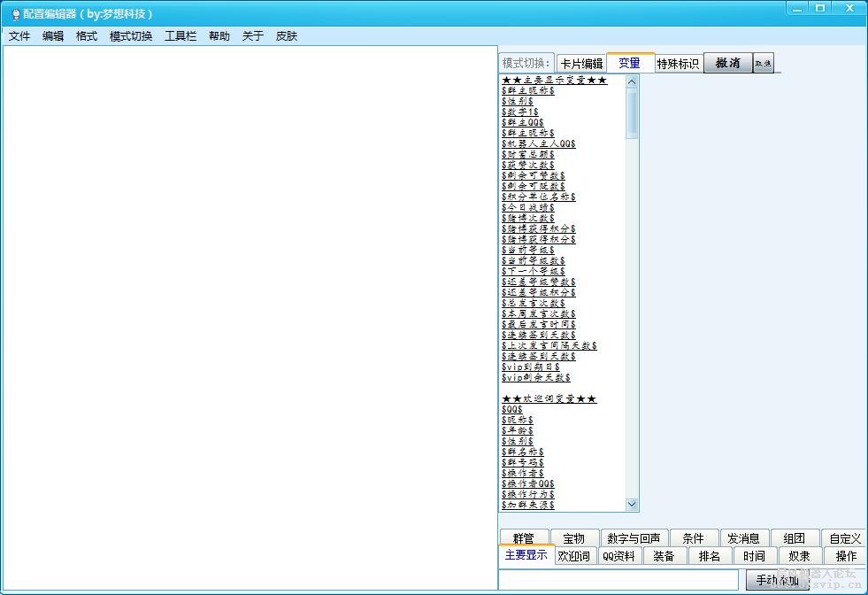
Task: Open the QQ资料 variable tab
Action: click(618, 556)
